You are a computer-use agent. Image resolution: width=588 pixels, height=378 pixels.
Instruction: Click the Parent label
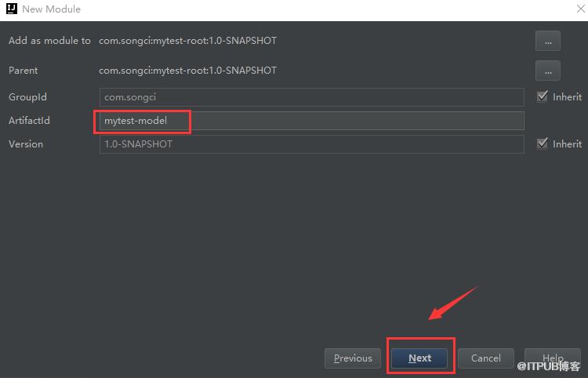tap(24, 71)
